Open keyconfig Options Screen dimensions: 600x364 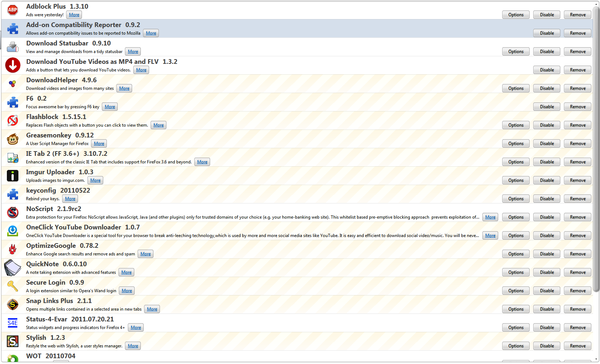pyautogui.click(x=516, y=199)
